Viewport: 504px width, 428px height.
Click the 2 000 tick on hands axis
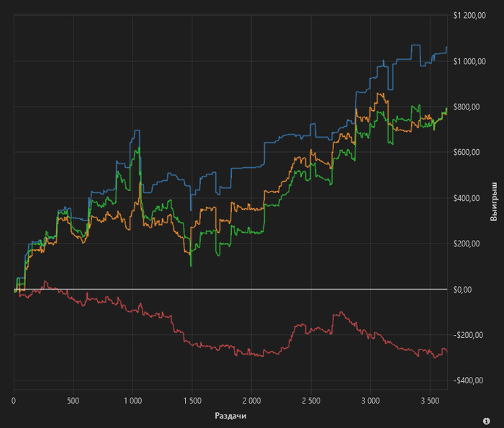[x=252, y=401]
